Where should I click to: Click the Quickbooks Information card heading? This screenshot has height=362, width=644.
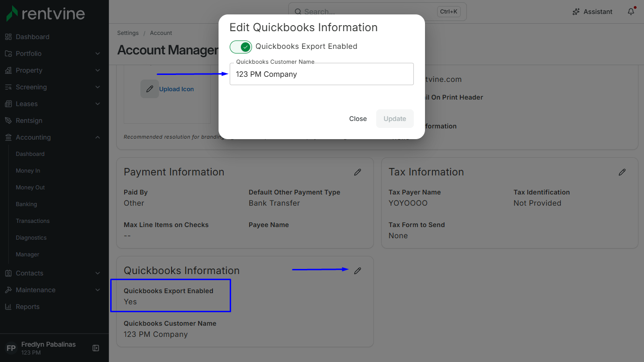click(x=182, y=271)
